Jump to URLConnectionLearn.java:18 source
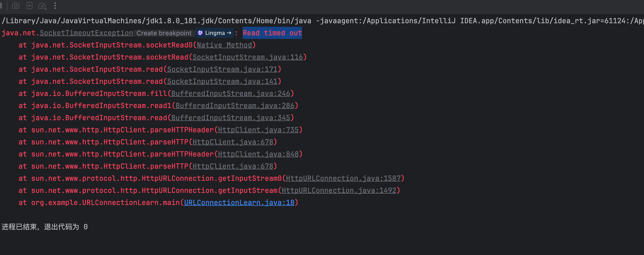The height and width of the screenshot is (255, 644). pyautogui.click(x=239, y=203)
